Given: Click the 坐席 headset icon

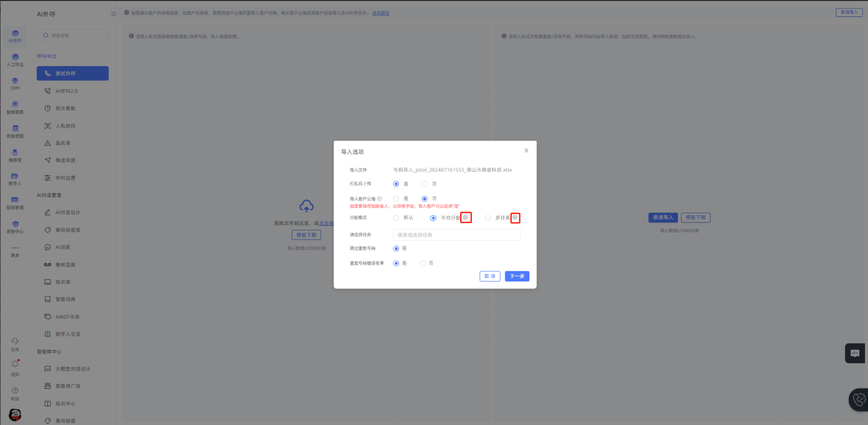Looking at the screenshot, I should click(x=15, y=342).
